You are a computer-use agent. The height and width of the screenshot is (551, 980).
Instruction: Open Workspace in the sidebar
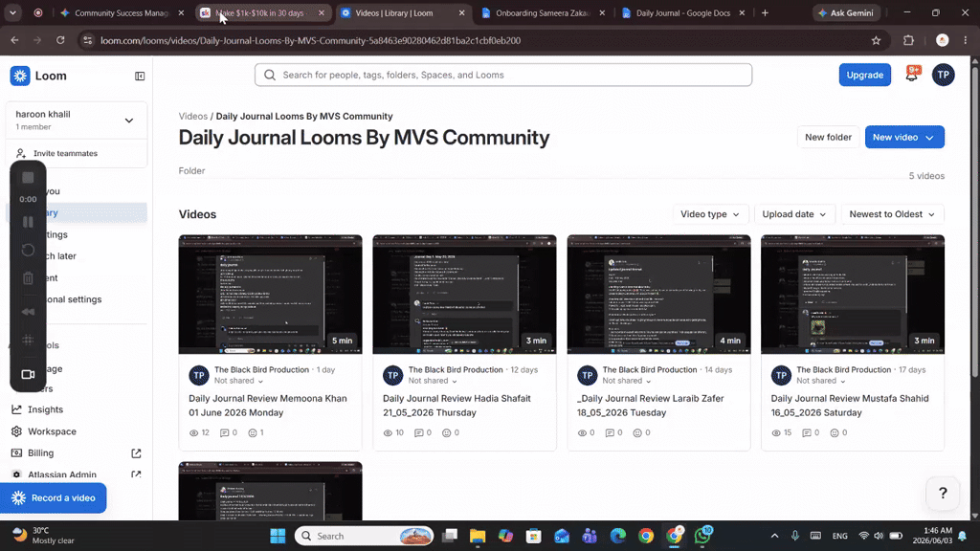(x=52, y=431)
